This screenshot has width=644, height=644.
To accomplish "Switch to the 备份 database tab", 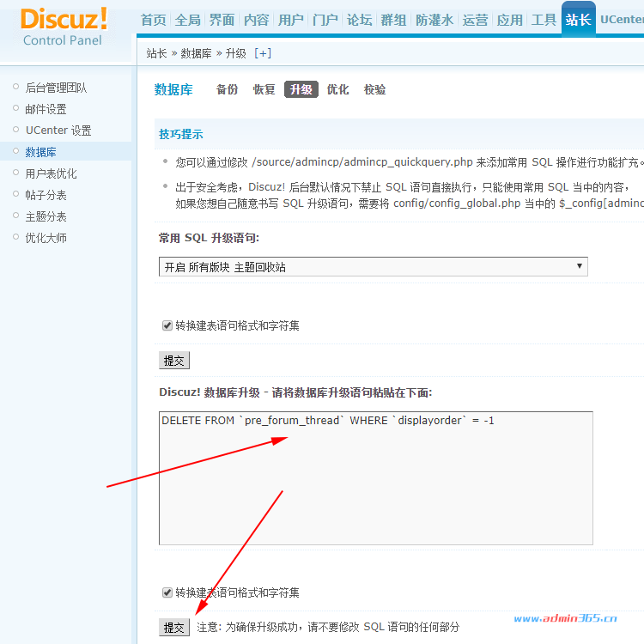I will 228,89.
